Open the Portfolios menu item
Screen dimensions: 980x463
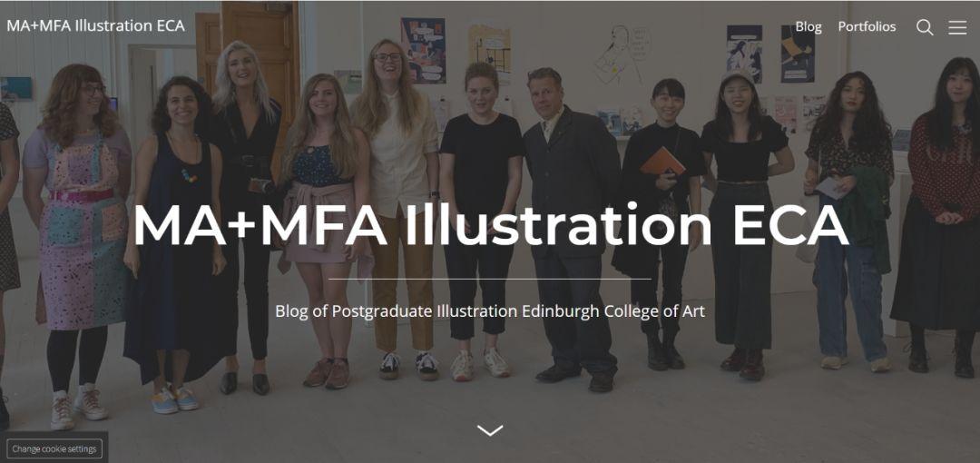(x=867, y=27)
